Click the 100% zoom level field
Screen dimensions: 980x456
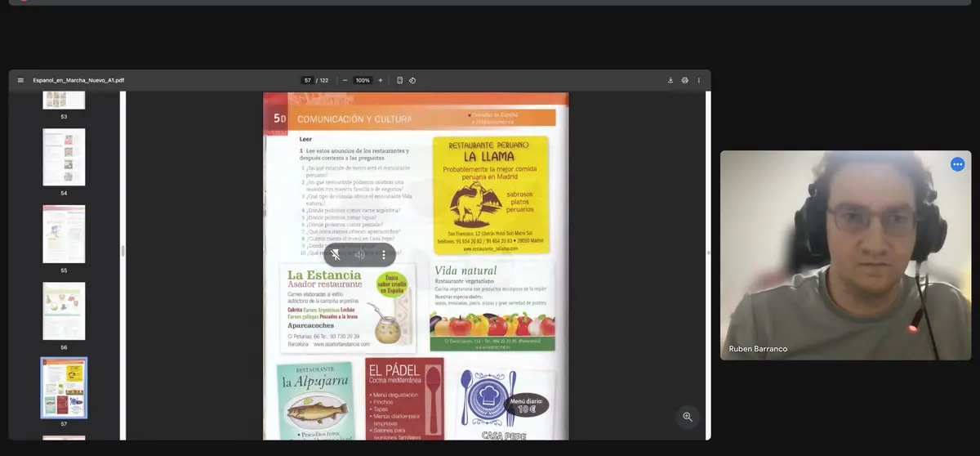[x=363, y=80]
